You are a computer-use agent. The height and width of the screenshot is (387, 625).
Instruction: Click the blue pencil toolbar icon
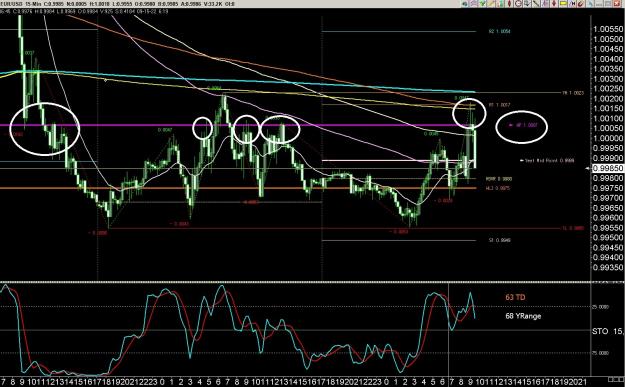pos(590,4)
